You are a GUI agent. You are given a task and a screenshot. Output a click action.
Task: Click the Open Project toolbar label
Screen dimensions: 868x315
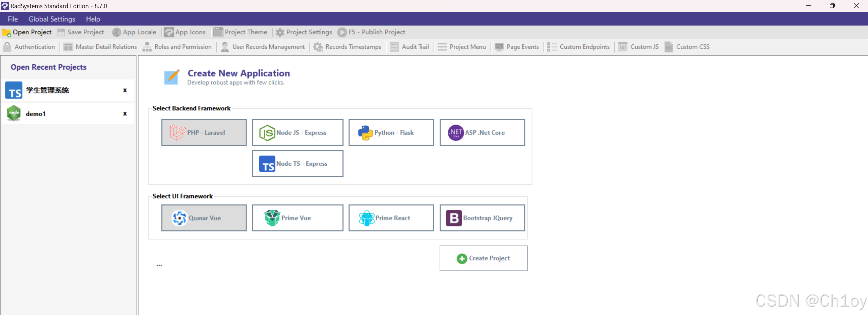point(32,32)
